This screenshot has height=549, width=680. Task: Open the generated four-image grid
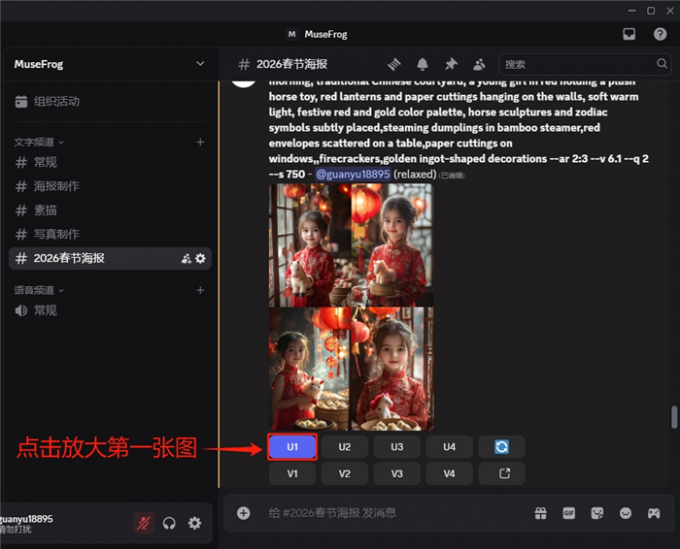351,307
